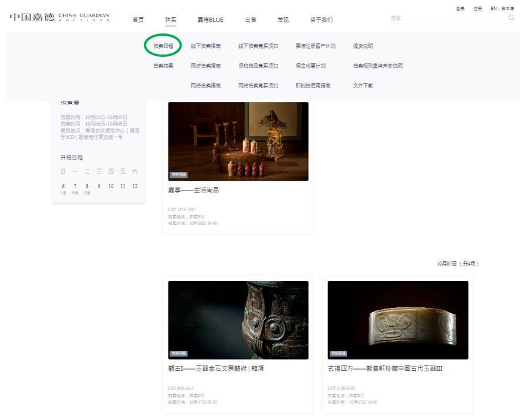
Task: Open the 玄禮四方 jade auction thumbnail
Action: [x=398, y=320]
